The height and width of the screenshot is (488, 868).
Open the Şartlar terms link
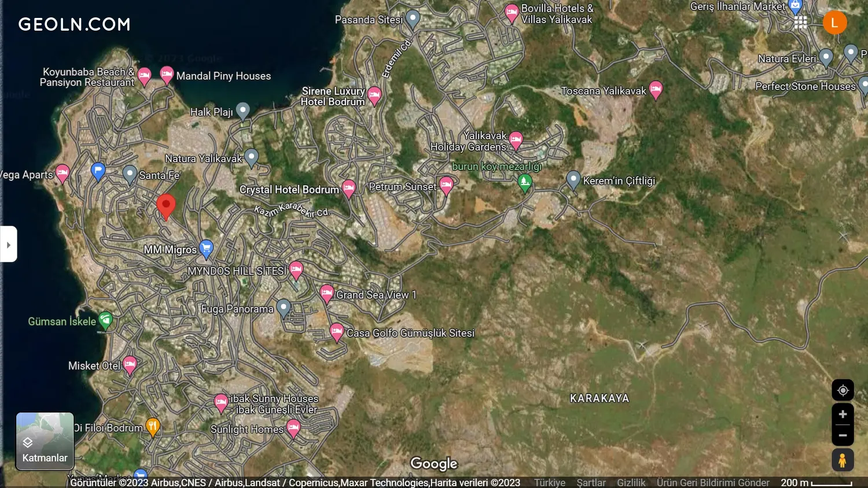coord(591,482)
